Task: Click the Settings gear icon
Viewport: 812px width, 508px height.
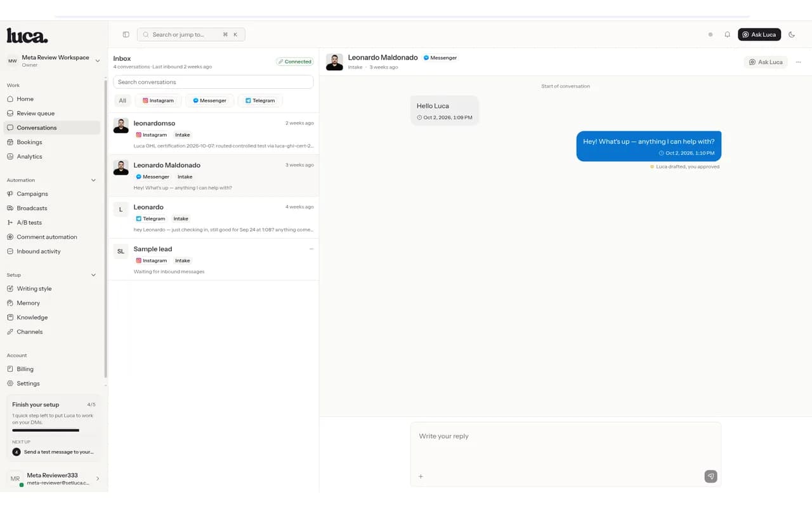Action: tap(10, 384)
